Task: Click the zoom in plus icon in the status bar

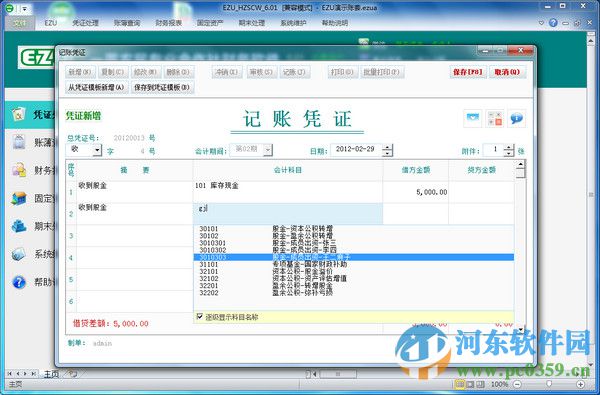Action: [x=580, y=384]
